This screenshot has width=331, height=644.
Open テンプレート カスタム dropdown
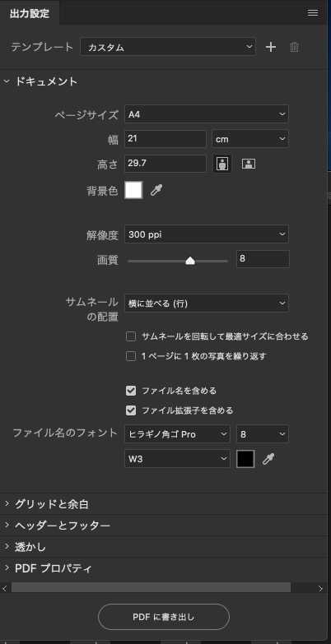pos(168,47)
